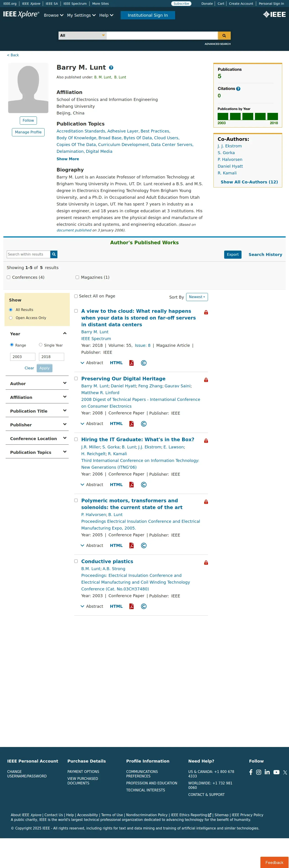The image size is (289, 868).
Task: Click the Manage Profile button
Action: 28,132
